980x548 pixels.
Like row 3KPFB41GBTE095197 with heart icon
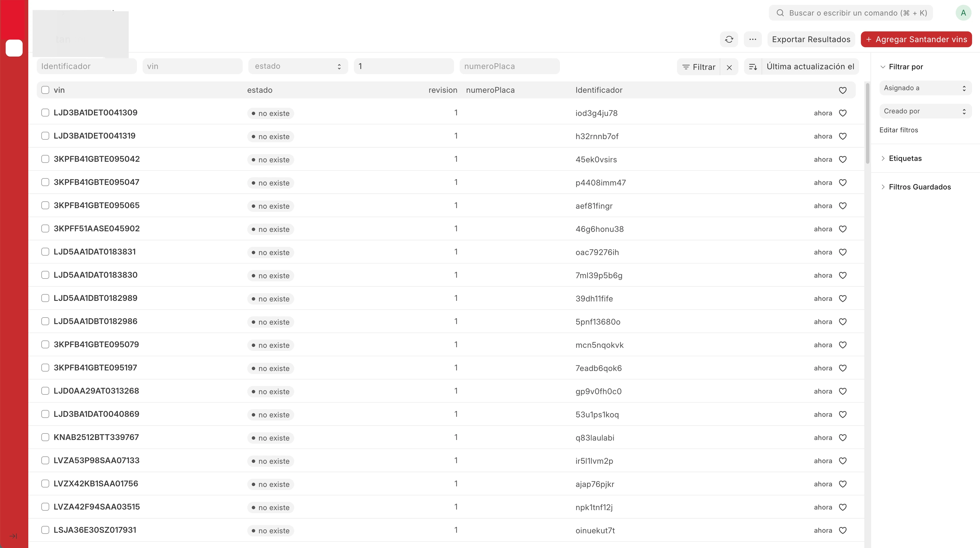point(843,368)
